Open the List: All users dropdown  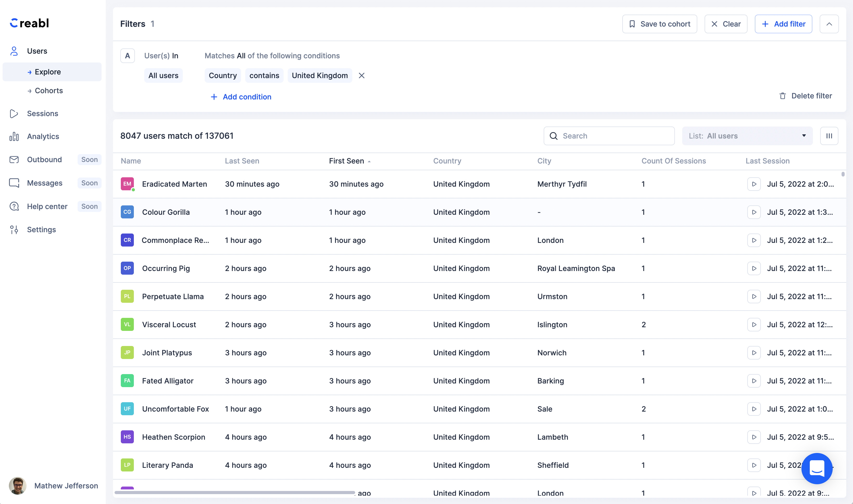tap(747, 136)
